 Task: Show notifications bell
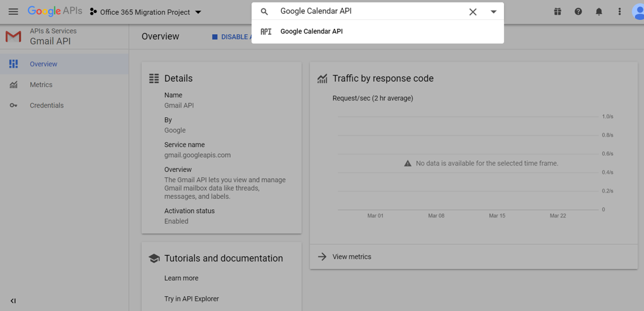pos(599,12)
